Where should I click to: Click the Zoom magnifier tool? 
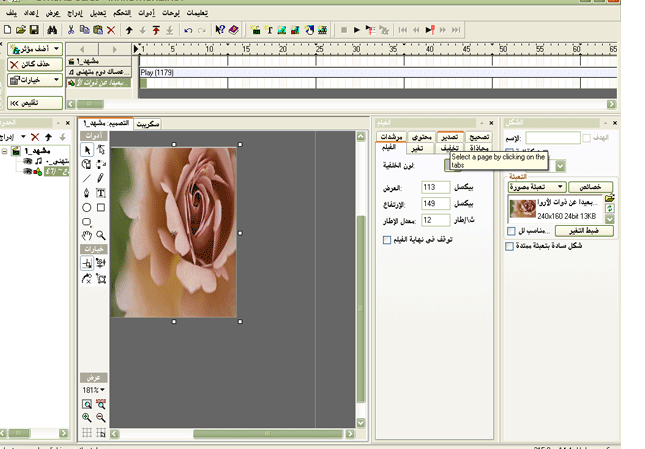[x=101, y=235]
